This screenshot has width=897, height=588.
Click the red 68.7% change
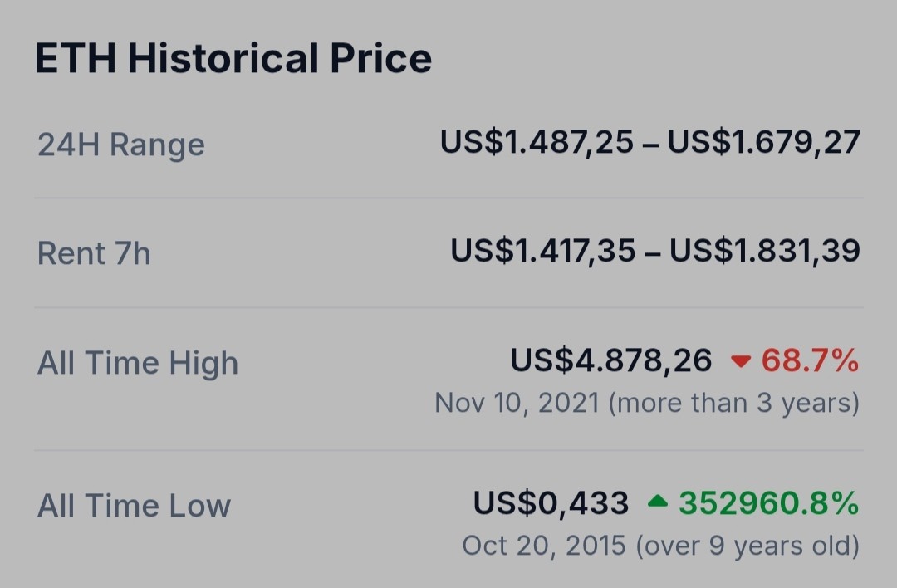[x=810, y=360]
